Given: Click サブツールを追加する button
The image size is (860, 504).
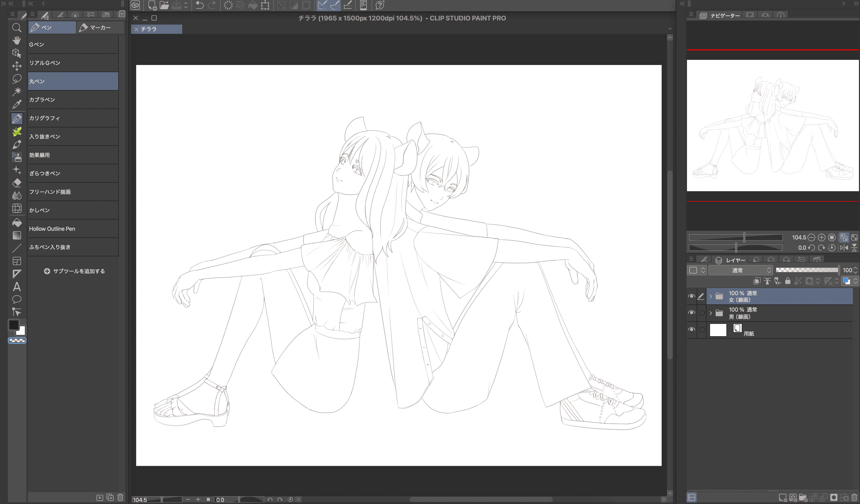Looking at the screenshot, I should (x=74, y=271).
